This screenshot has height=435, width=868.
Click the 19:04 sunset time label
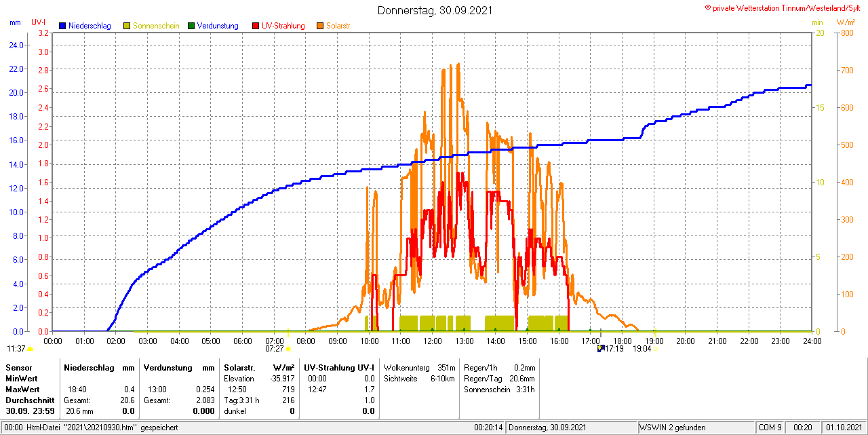tap(642, 349)
